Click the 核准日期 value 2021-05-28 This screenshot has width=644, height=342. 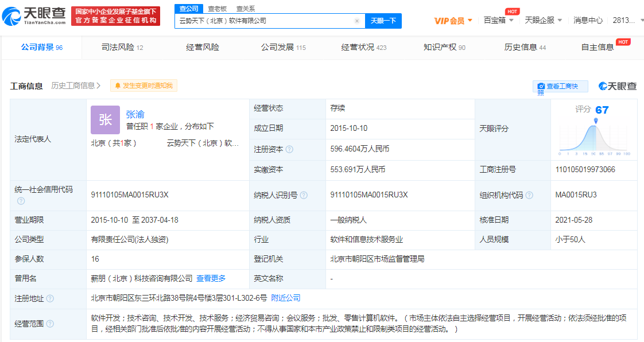click(x=574, y=220)
